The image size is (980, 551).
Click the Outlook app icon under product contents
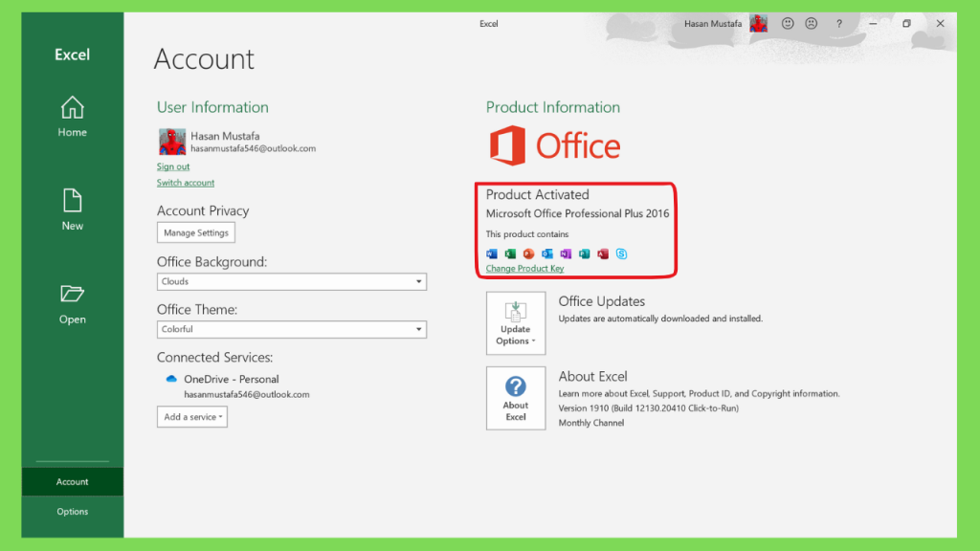click(x=546, y=253)
